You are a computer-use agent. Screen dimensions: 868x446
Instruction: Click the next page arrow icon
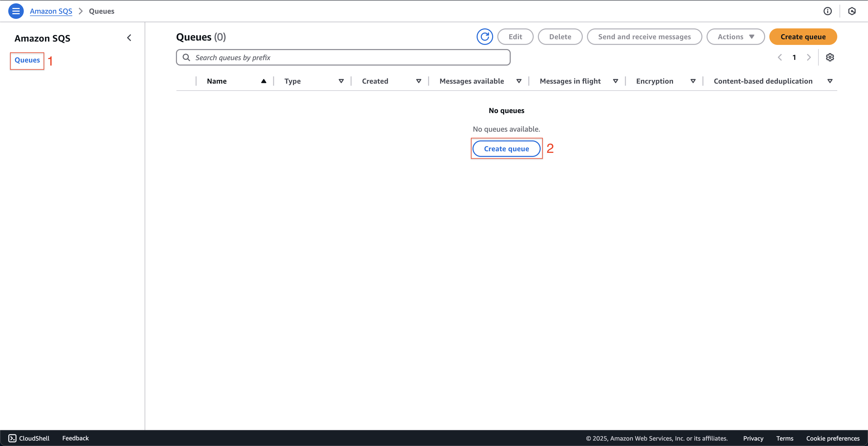809,57
